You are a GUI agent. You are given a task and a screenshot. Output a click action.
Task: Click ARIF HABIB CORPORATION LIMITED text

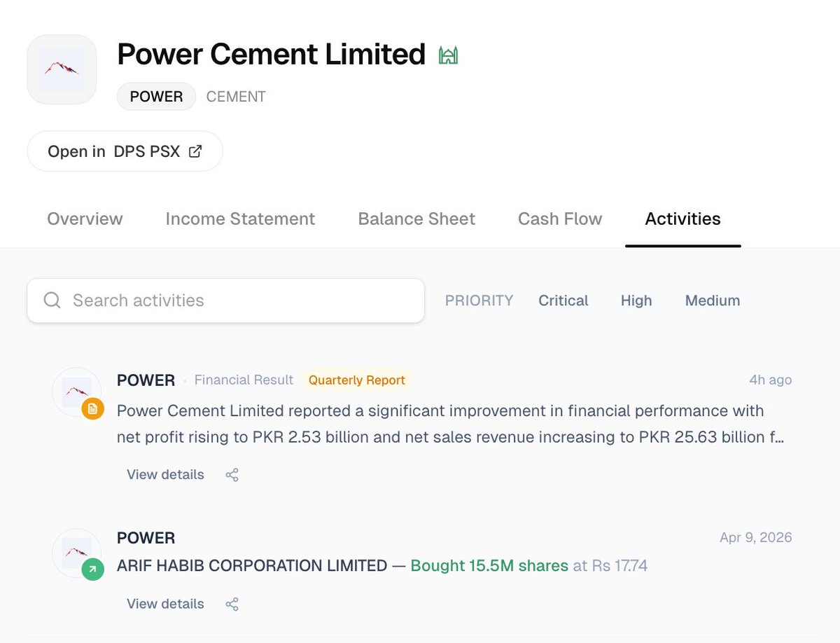252,565
